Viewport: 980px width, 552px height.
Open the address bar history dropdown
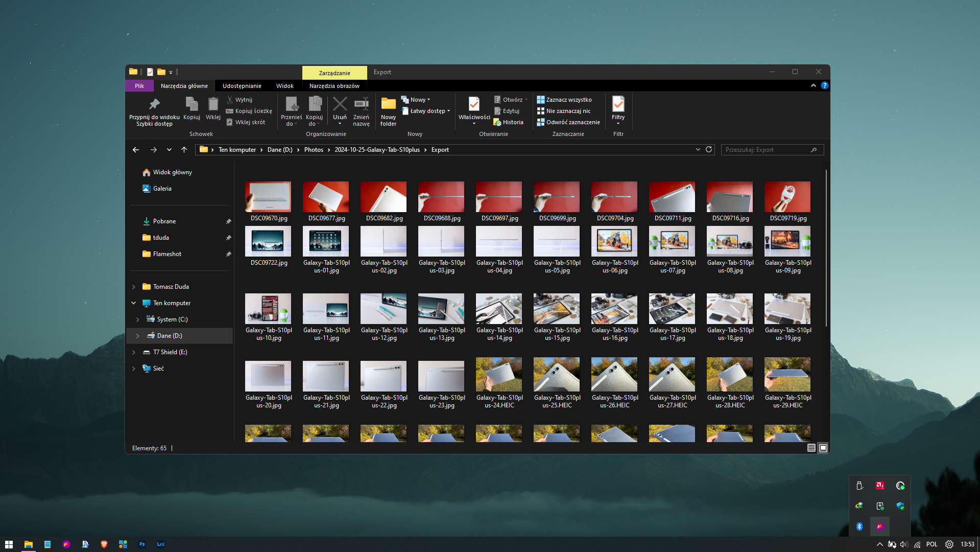click(x=698, y=150)
